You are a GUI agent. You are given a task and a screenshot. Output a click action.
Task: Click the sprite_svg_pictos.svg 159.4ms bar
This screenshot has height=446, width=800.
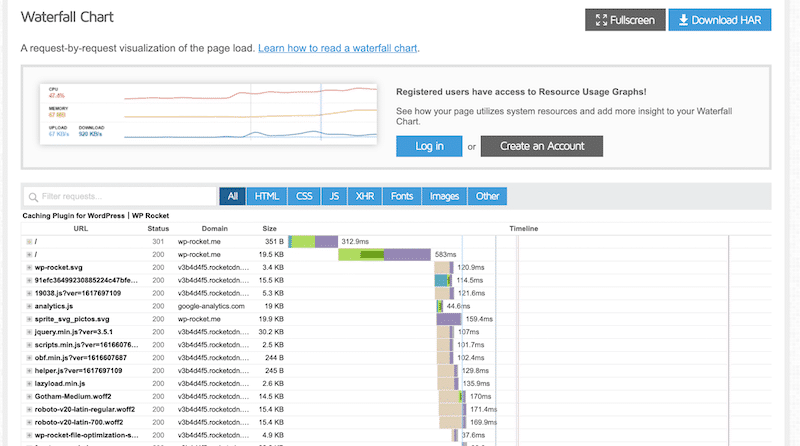[x=449, y=319]
